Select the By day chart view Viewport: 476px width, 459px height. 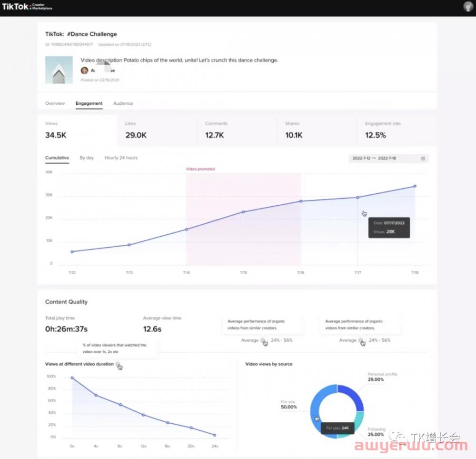pyautogui.click(x=87, y=158)
